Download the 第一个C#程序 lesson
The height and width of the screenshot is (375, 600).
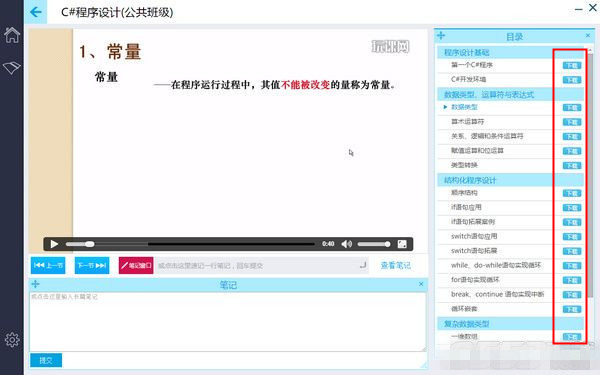pos(572,65)
